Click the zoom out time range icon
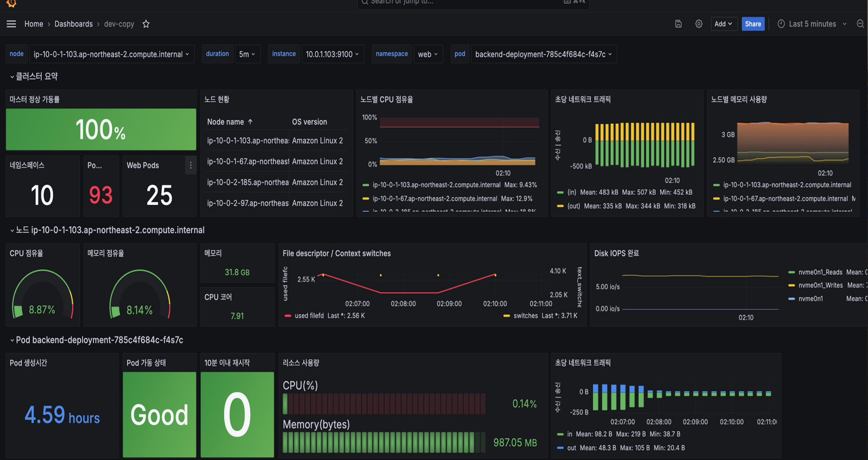 pyautogui.click(x=860, y=24)
